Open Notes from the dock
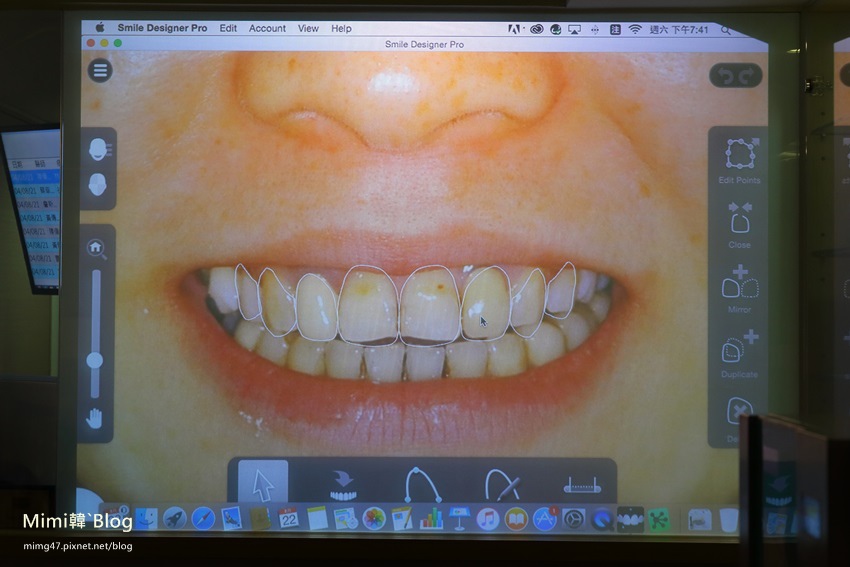The height and width of the screenshot is (567, 850). click(x=317, y=519)
